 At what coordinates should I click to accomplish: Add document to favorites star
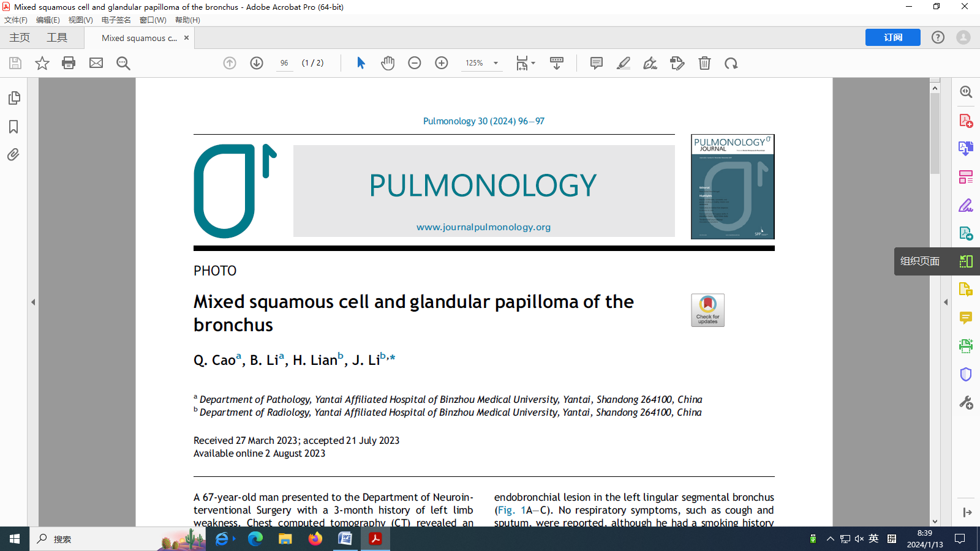tap(42, 63)
